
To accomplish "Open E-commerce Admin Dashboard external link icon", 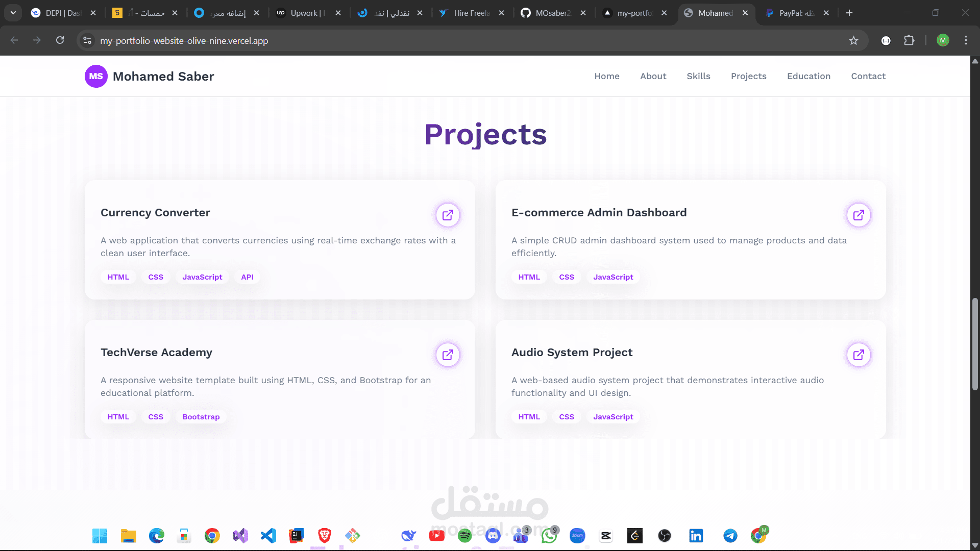I will 859,215.
